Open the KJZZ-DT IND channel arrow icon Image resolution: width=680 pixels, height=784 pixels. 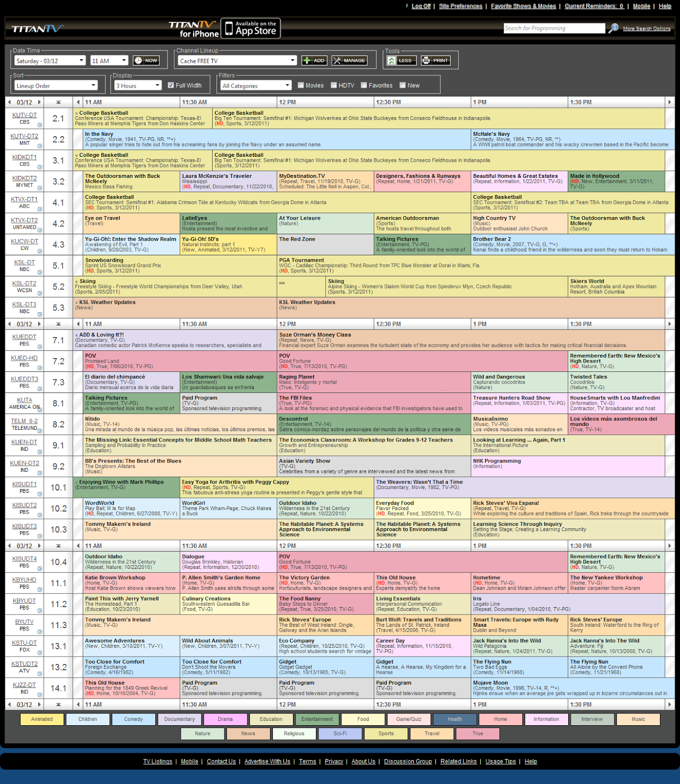point(40,695)
